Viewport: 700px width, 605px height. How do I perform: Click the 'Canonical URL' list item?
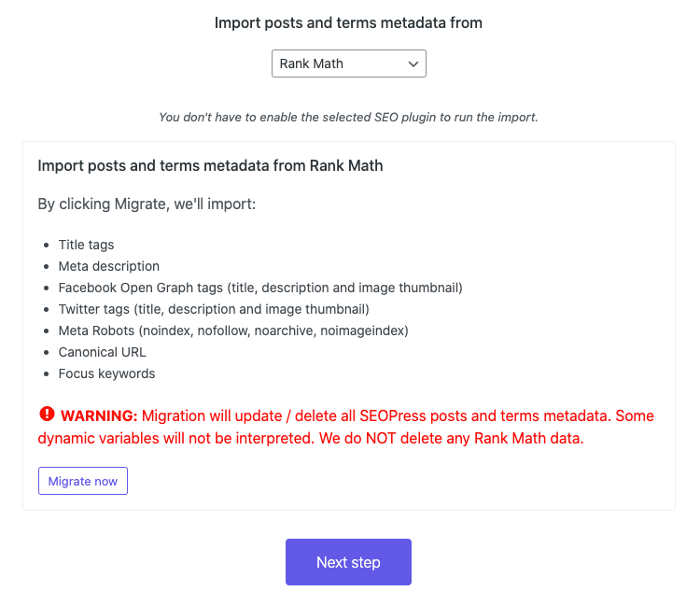102,352
